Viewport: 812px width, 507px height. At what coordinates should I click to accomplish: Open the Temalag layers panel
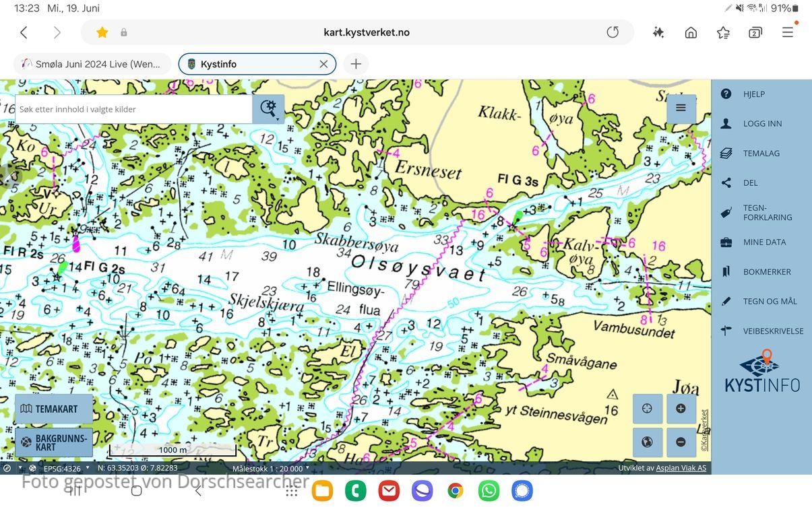coord(726,154)
